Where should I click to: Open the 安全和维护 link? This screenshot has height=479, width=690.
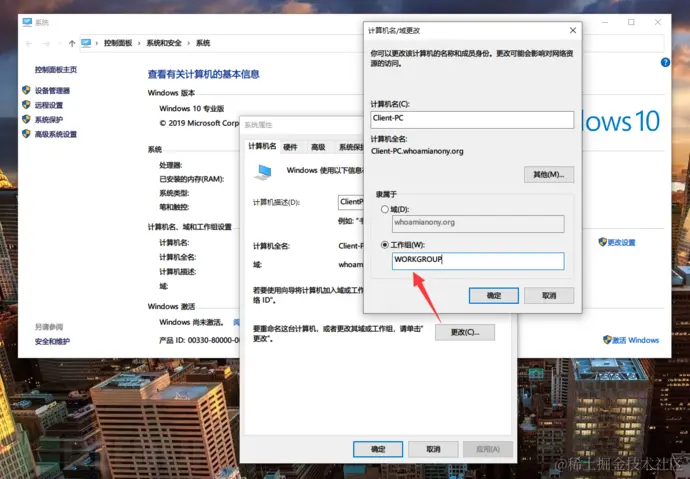(x=52, y=341)
